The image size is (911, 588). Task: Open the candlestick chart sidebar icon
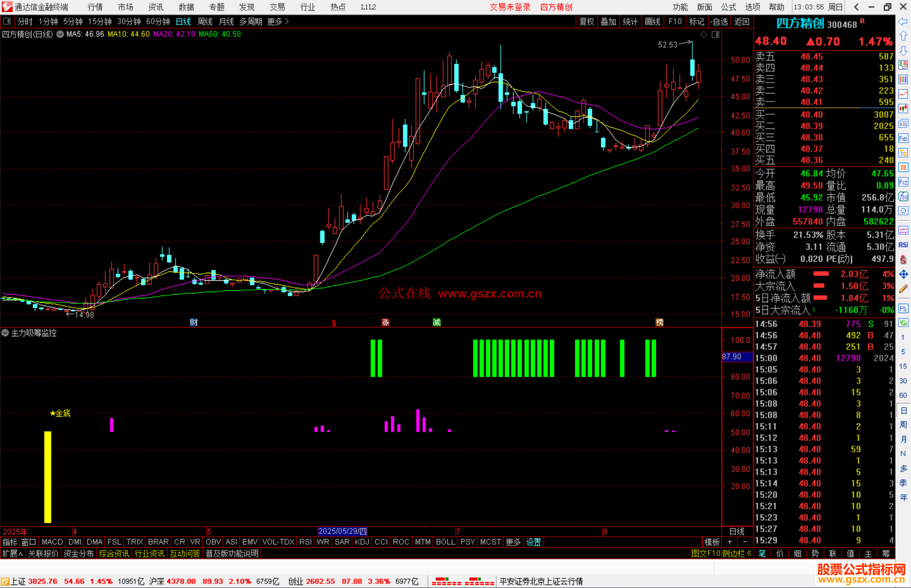pyautogui.click(x=903, y=109)
